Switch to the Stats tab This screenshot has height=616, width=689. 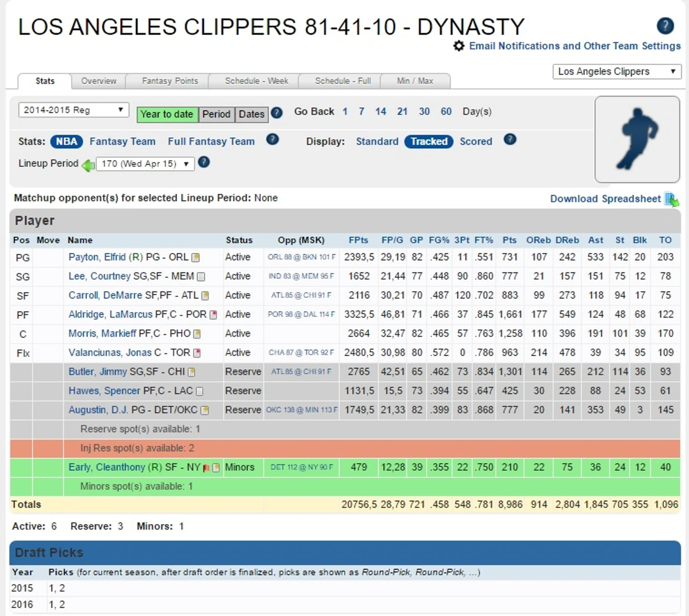[x=45, y=81]
